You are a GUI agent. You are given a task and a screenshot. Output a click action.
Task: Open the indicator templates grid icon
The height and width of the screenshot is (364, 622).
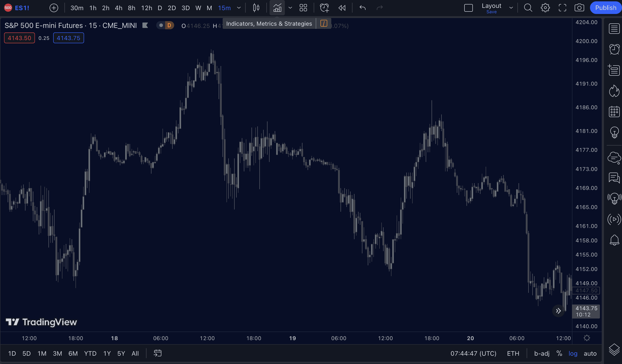pos(303,8)
